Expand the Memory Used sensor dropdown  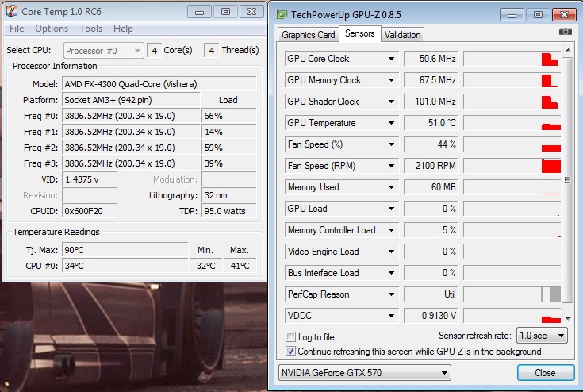(x=391, y=187)
